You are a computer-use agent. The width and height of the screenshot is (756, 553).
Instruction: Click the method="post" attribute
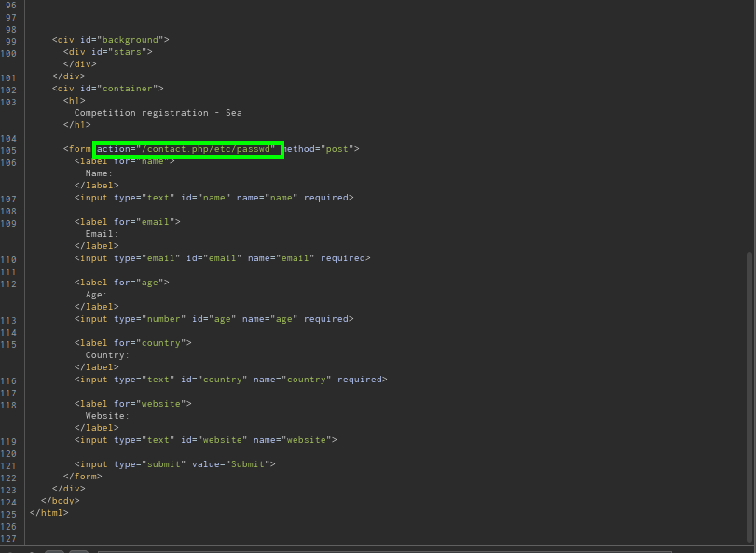pyautogui.click(x=320, y=149)
